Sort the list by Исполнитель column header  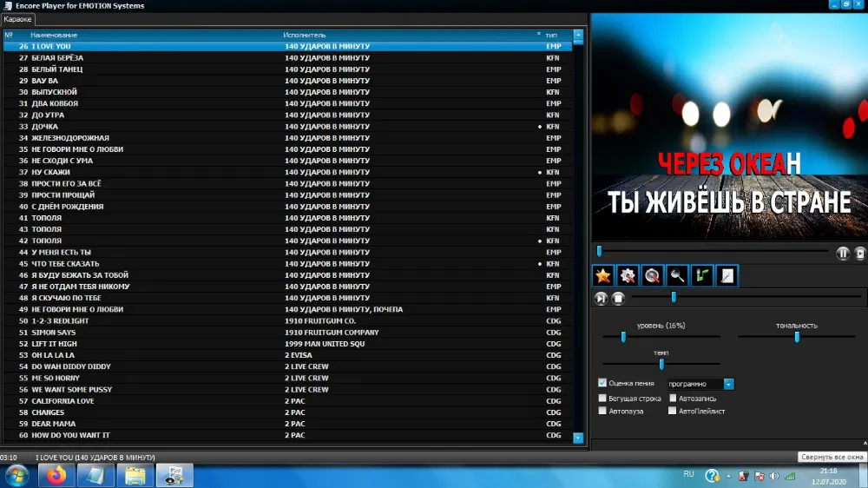(x=305, y=35)
